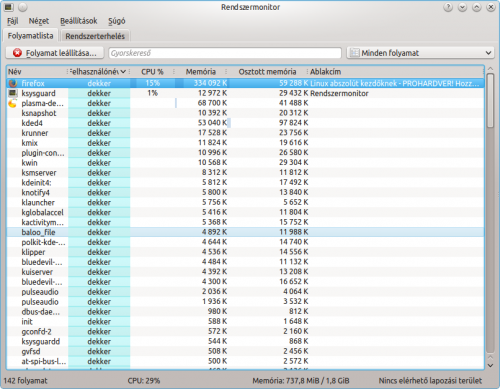Click the process list vertical scrollbar handle
This screenshot has width=500, height=389.
click(x=490, y=101)
